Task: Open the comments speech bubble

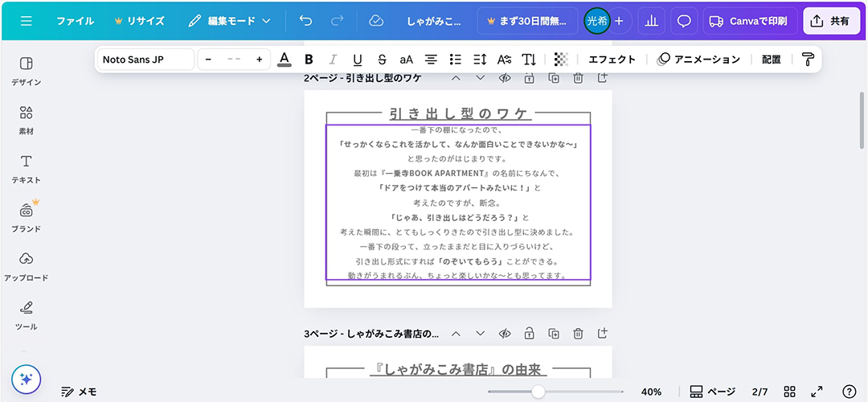Action: 684,21
